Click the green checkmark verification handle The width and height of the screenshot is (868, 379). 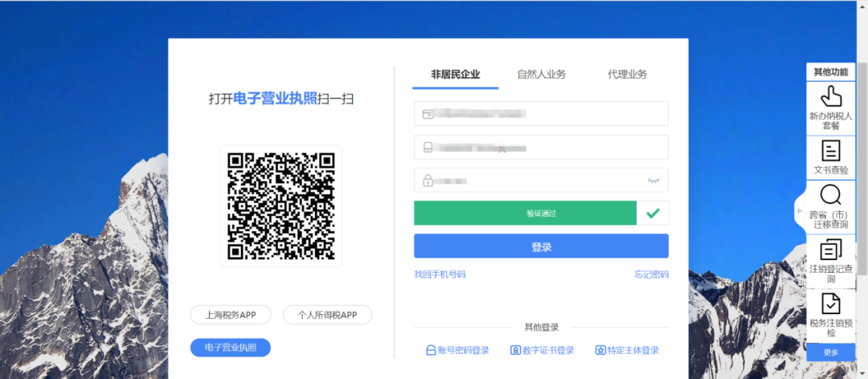[x=653, y=213]
